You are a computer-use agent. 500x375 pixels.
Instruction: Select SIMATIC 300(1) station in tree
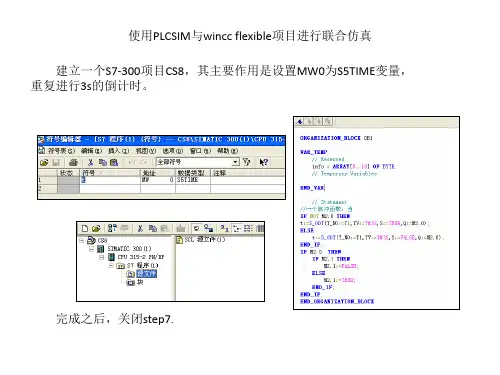click(124, 249)
